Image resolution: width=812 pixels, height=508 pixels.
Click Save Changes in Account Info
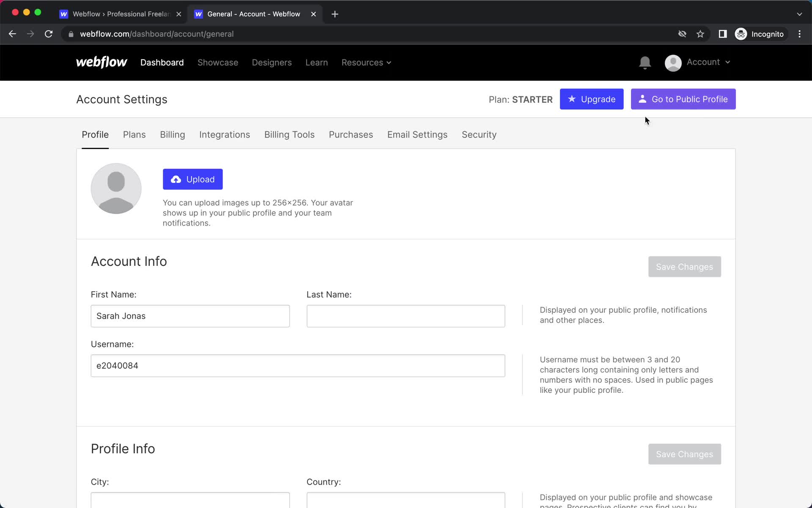(685, 267)
